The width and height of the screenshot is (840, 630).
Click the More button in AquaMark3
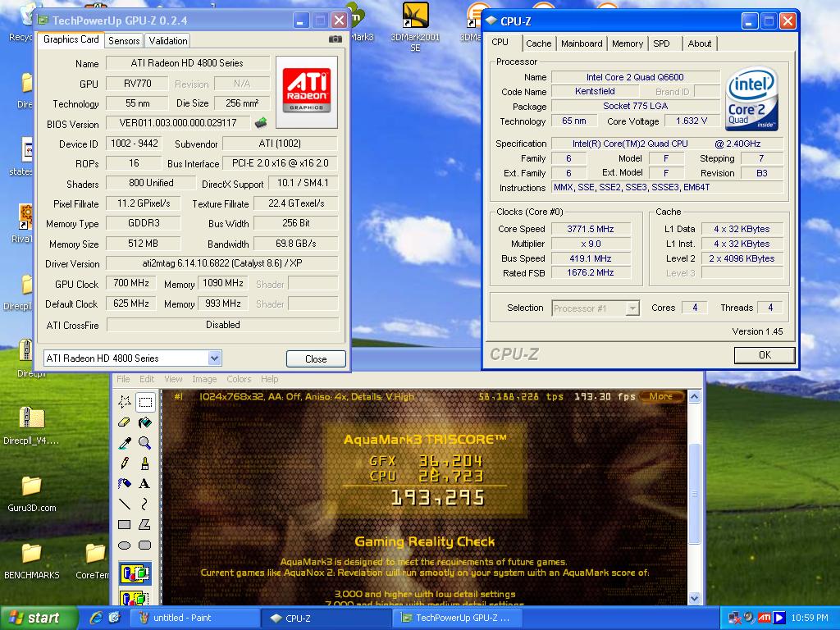pyautogui.click(x=662, y=396)
